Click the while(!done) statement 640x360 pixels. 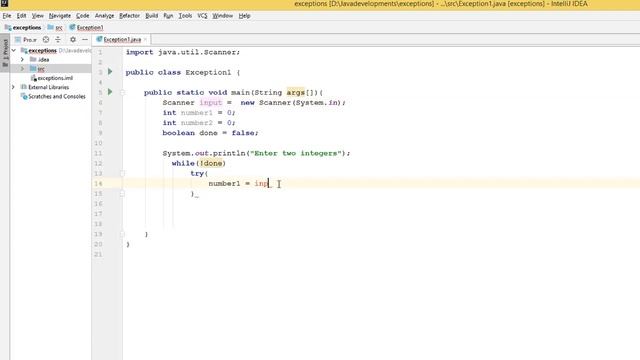point(198,163)
